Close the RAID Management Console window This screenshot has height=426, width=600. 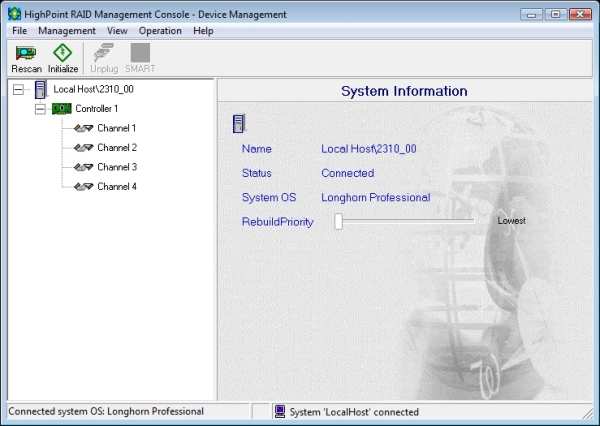point(580,15)
